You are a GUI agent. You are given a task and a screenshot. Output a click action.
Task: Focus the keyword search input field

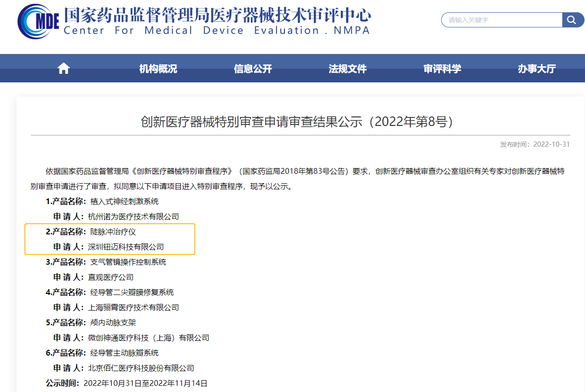(502, 20)
